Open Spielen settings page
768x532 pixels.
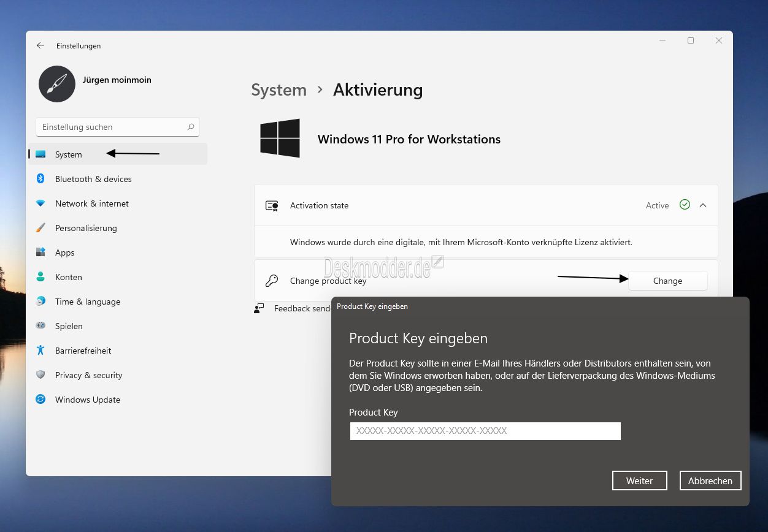[118, 326]
